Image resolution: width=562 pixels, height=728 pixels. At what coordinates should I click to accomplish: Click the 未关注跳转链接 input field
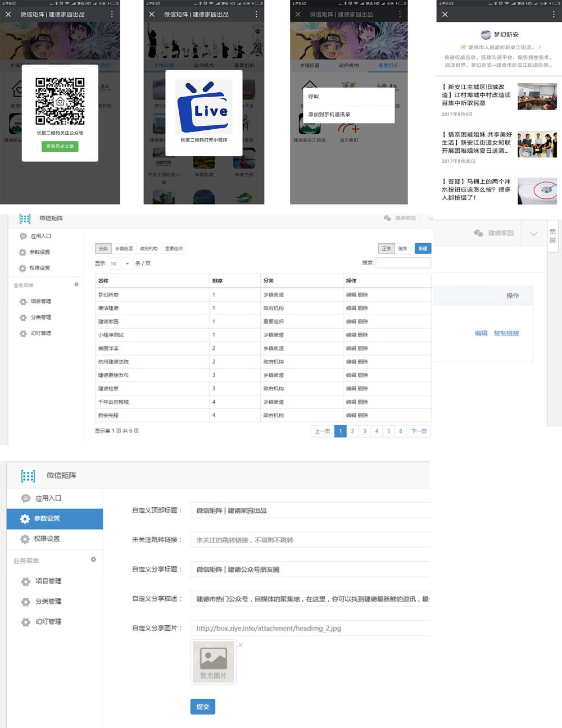(309, 540)
